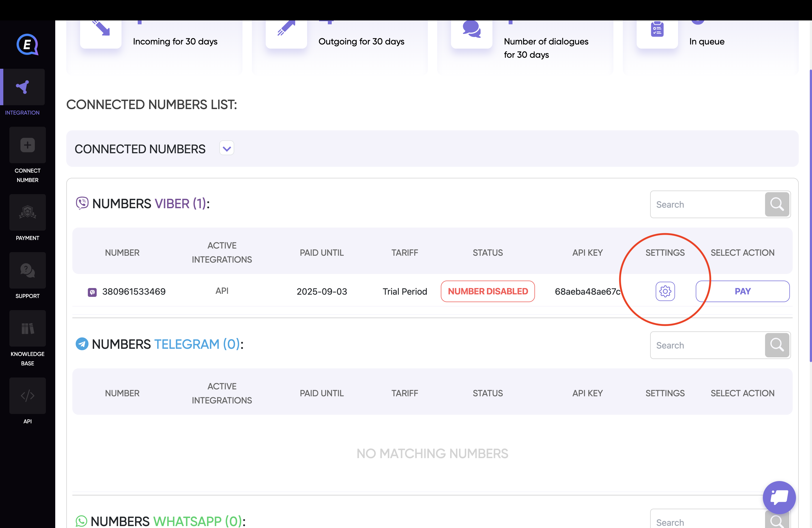Click Telegram numbers search magnifier button
Viewport: 812px width, 528px height.
coord(777,345)
